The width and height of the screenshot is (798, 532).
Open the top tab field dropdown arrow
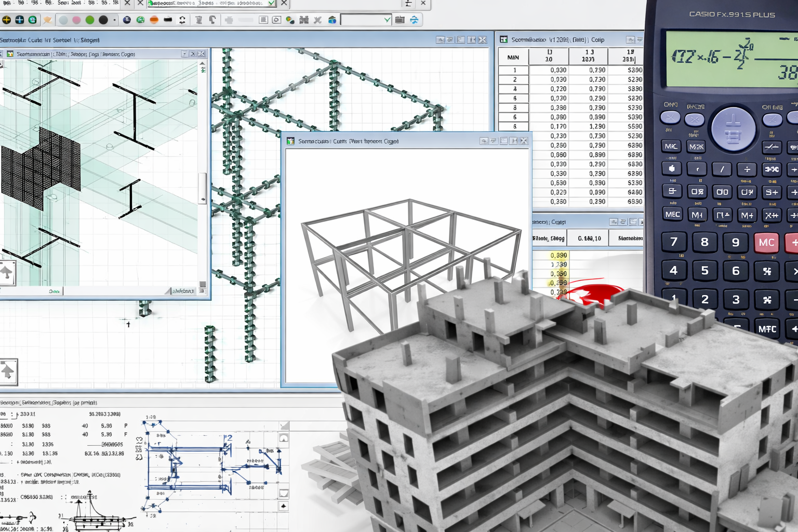[x=271, y=3]
